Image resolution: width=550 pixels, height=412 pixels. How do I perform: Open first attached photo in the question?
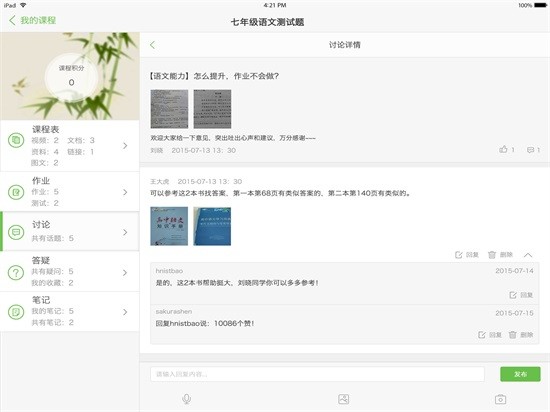[169, 109]
